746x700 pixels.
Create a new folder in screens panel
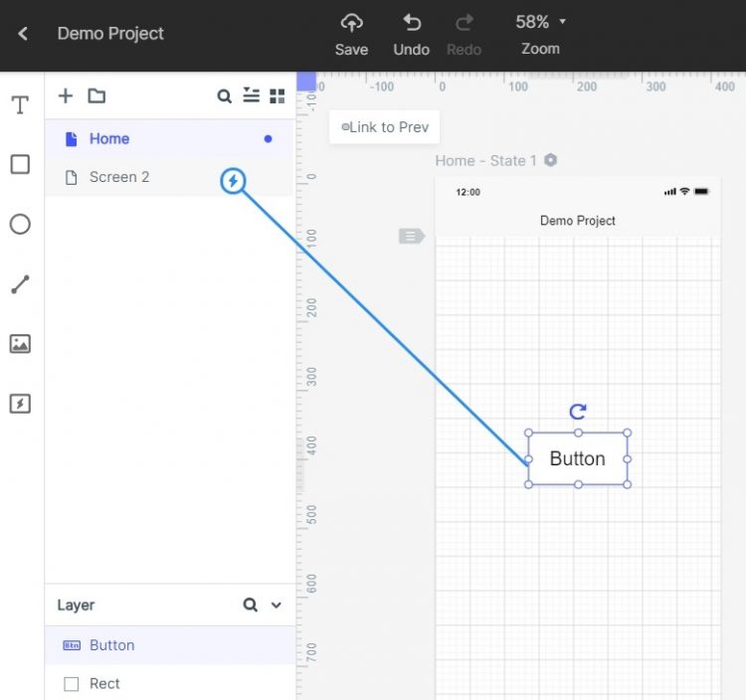click(96, 95)
